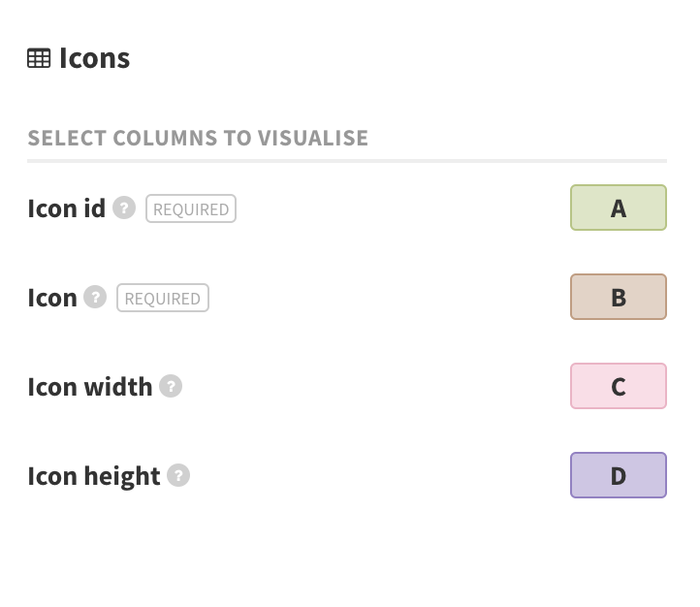Show help tooltip for the Icon field
The height and width of the screenshot is (607, 700).
click(95, 298)
